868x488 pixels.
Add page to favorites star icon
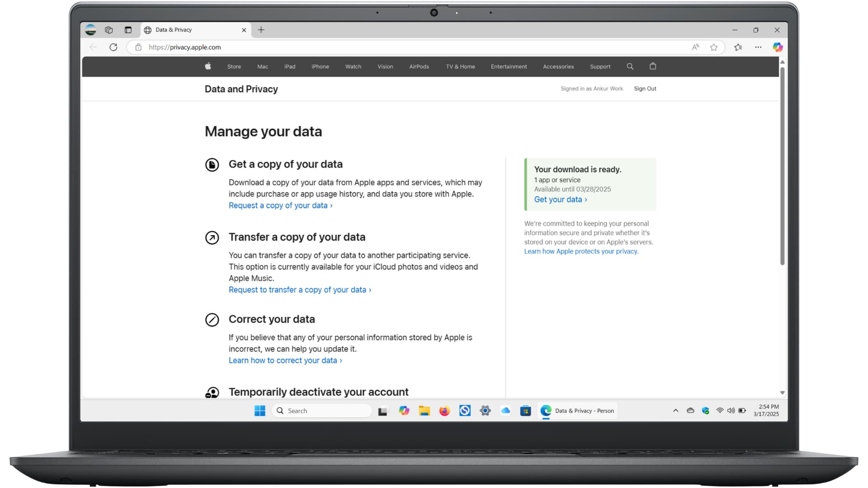tap(713, 47)
